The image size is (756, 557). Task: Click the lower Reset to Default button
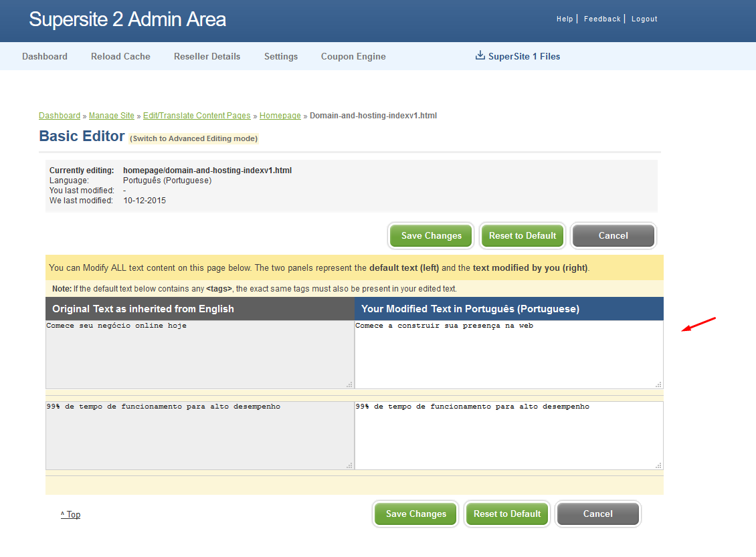(x=506, y=514)
